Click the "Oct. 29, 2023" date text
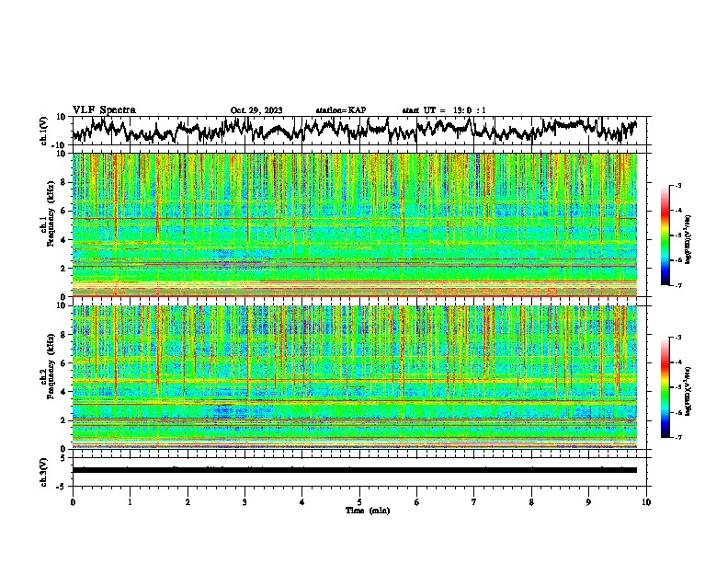The height and width of the screenshot is (563, 728). 256,110
